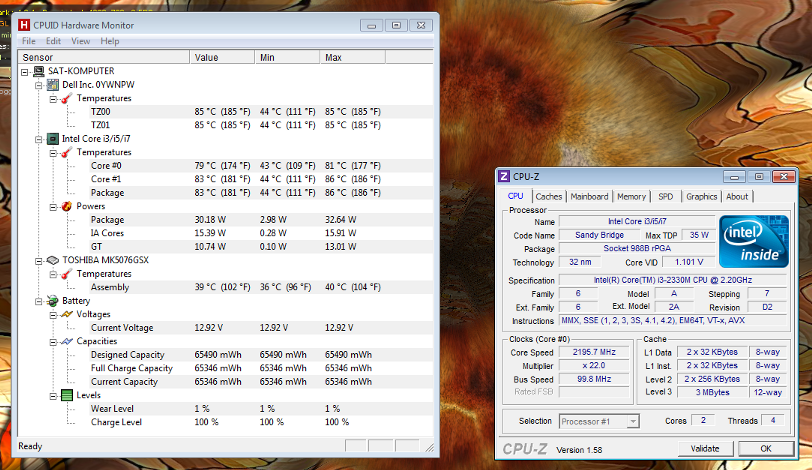The height and width of the screenshot is (470, 812).
Task: Open the File menu in HWMonitor
Action: [x=28, y=41]
